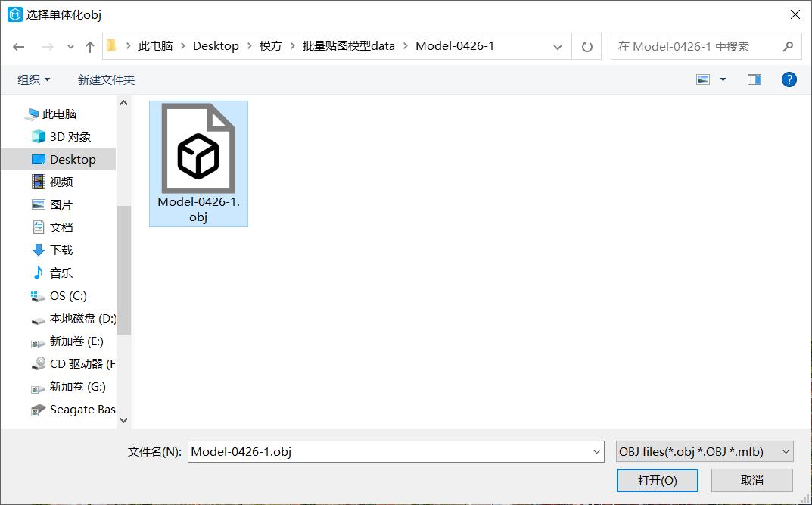Click the sidebar scrollbar thumb
The height and width of the screenshot is (505, 812).
[124, 270]
